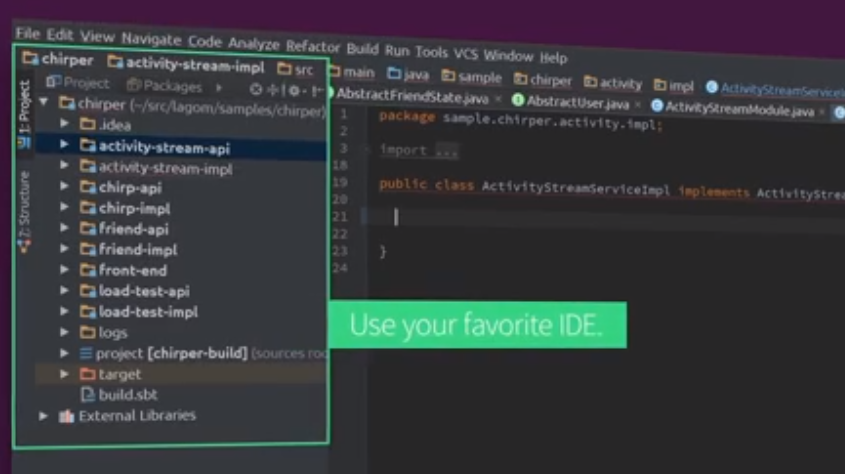Image resolution: width=845 pixels, height=474 pixels.
Task: Expand External Libraries node
Action: click(44, 416)
